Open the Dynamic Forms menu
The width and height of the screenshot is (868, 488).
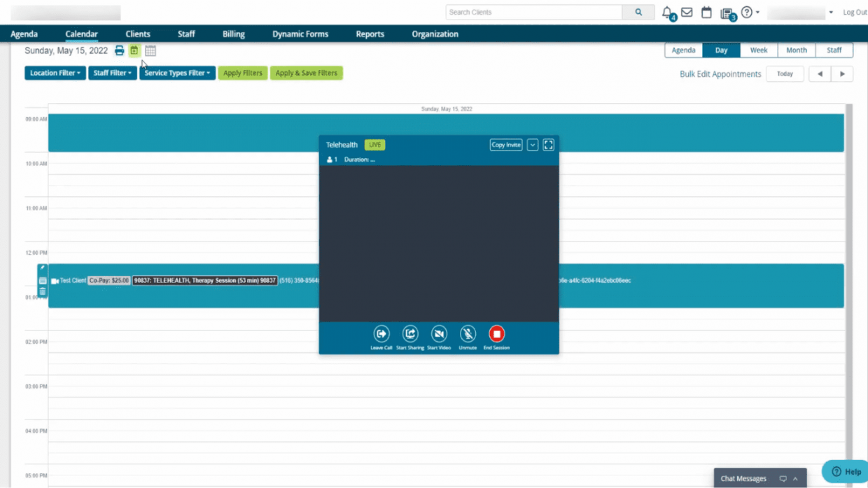pyautogui.click(x=300, y=34)
